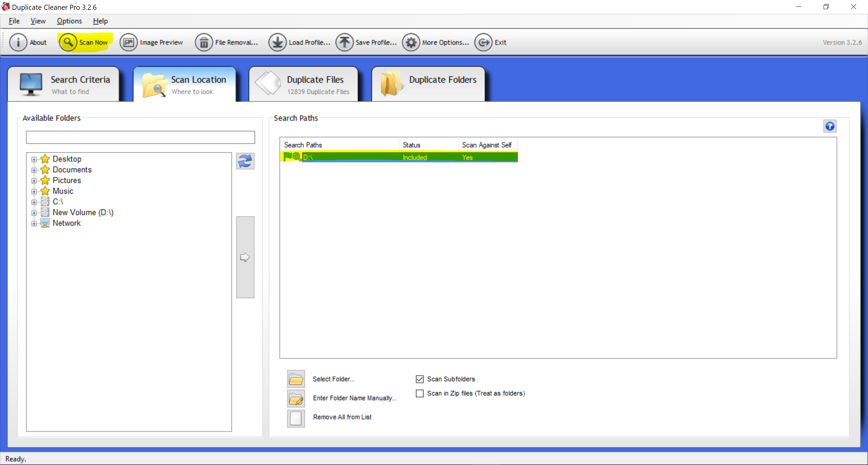Click the About info icon

coord(18,42)
